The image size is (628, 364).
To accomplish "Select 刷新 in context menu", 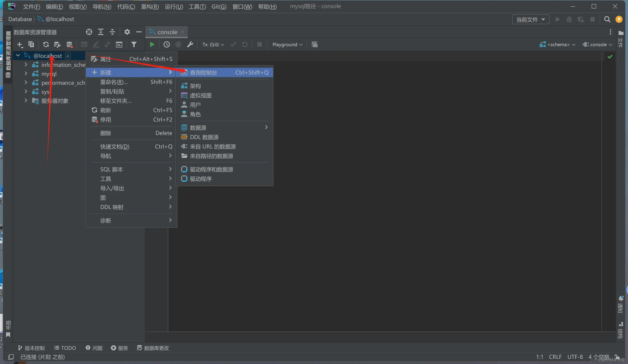I will (x=106, y=110).
